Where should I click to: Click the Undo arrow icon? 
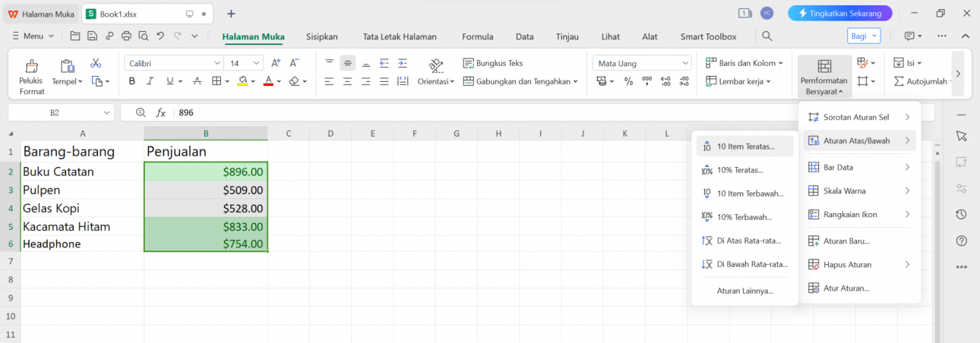(x=160, y=36)
